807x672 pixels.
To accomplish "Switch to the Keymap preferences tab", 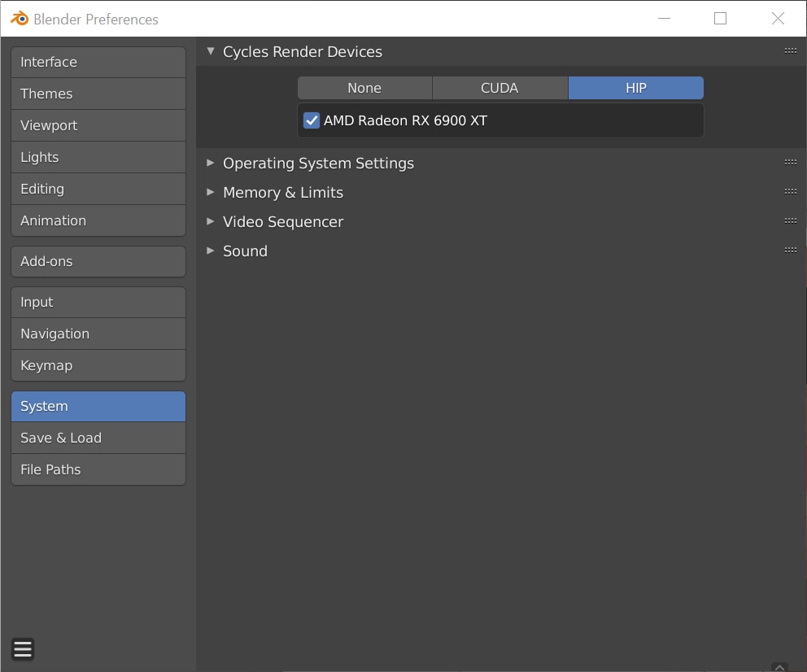I will pos(98,365).
